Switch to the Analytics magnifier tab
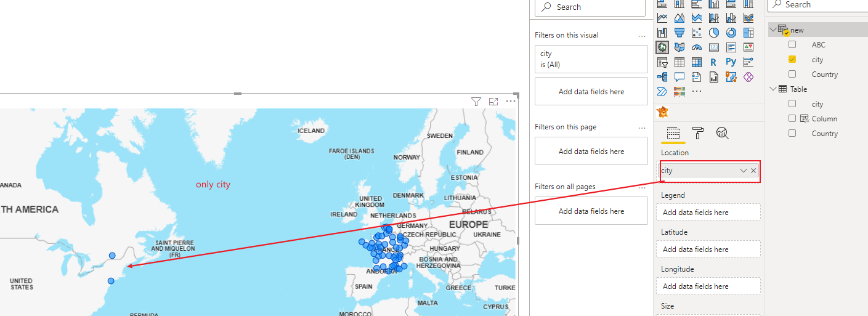This screenshot has width=868, height=316. (723, 133)
